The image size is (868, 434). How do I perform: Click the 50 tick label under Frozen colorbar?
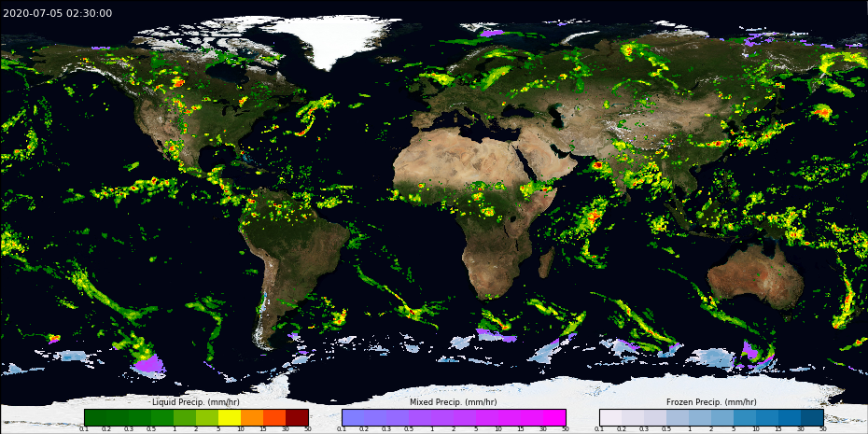824,429
